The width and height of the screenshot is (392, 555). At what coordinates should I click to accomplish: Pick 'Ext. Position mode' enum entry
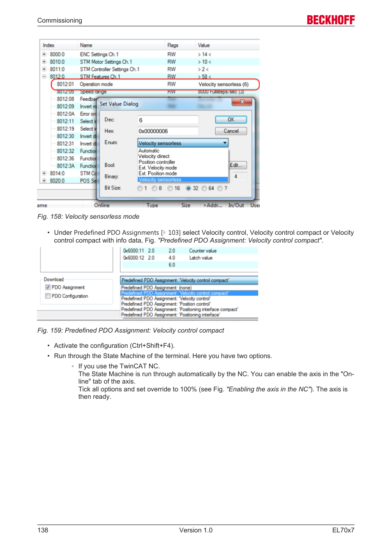(x=158, y=173)
